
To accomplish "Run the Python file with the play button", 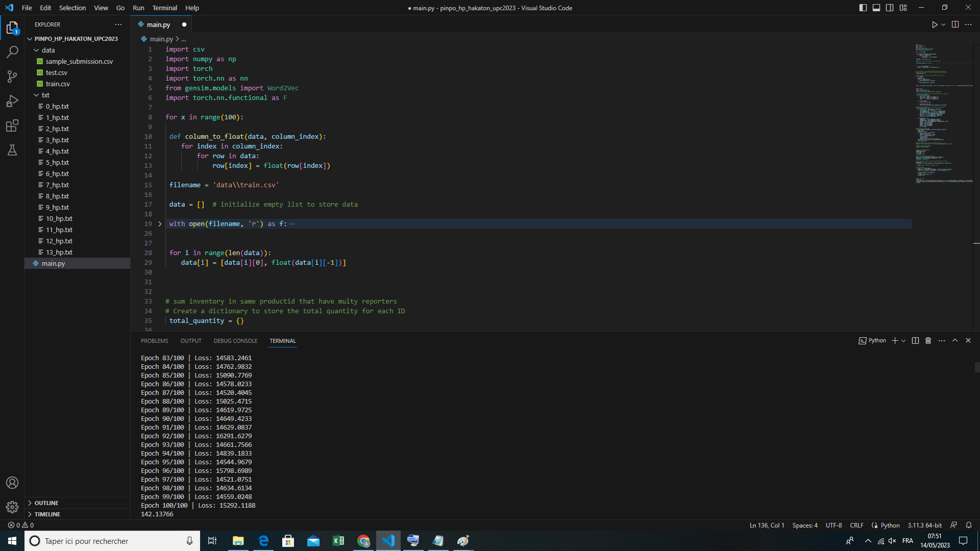I will click(x=934, y=24).
